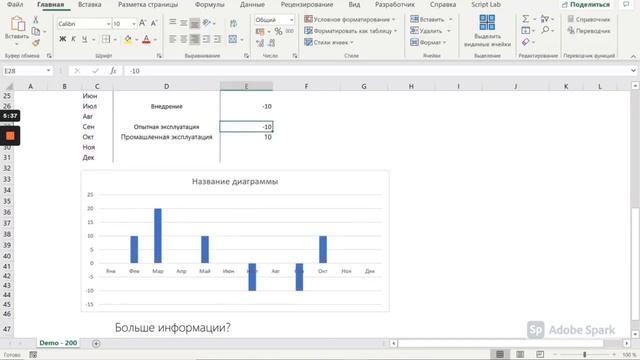
Task: Open the Format (Формат) cells dropdown
Action: tap(428, 42)
